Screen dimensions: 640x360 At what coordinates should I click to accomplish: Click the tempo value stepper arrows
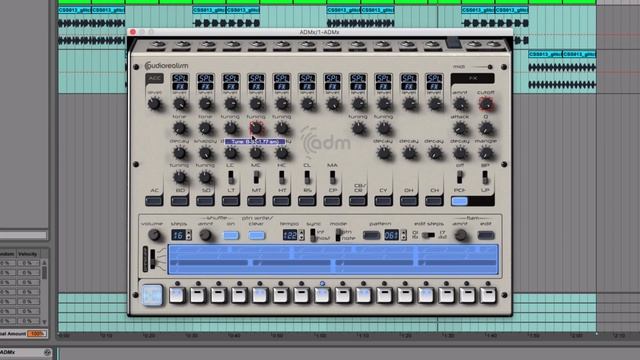301,235
